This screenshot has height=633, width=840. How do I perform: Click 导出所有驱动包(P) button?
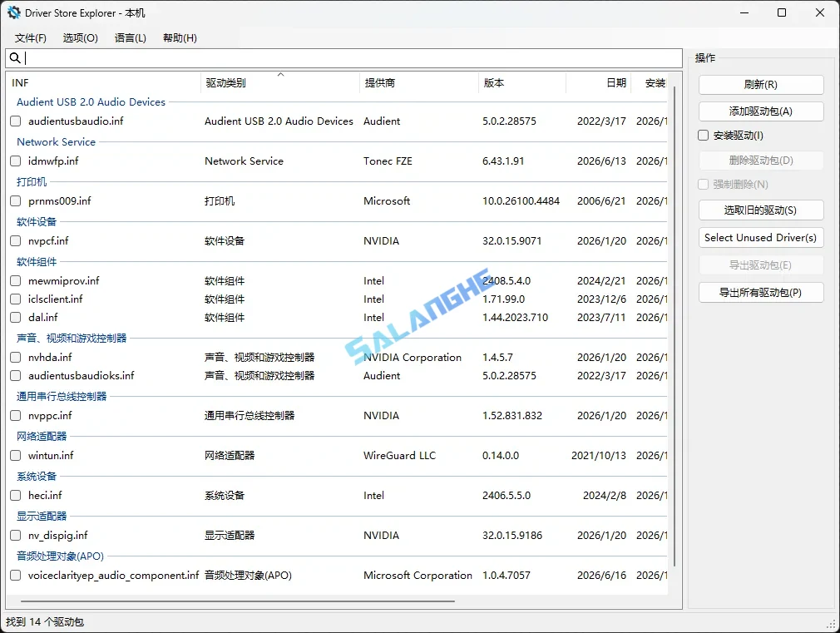[x=761, y=293]
